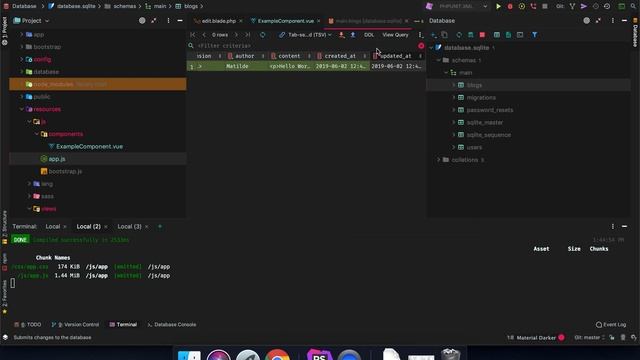Switch to ExampleComponent.vue editor tab
Screen dimensions: 640x360
coord(286,21)
